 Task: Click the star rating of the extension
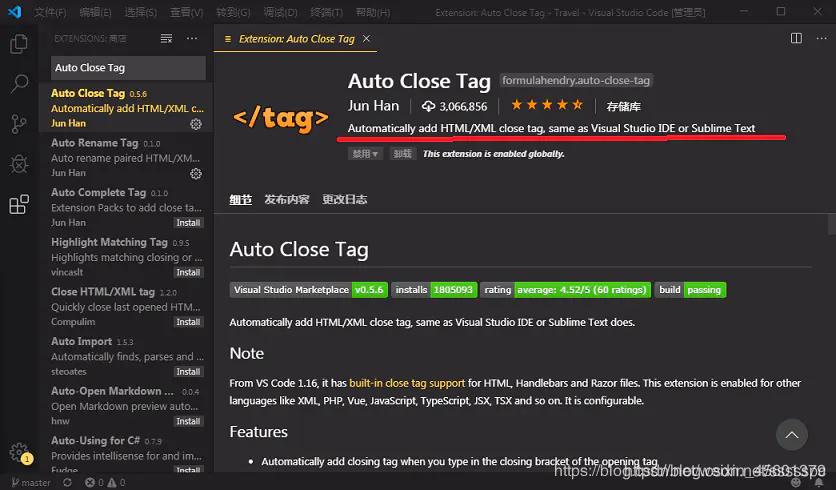click(x=546, y=105)
